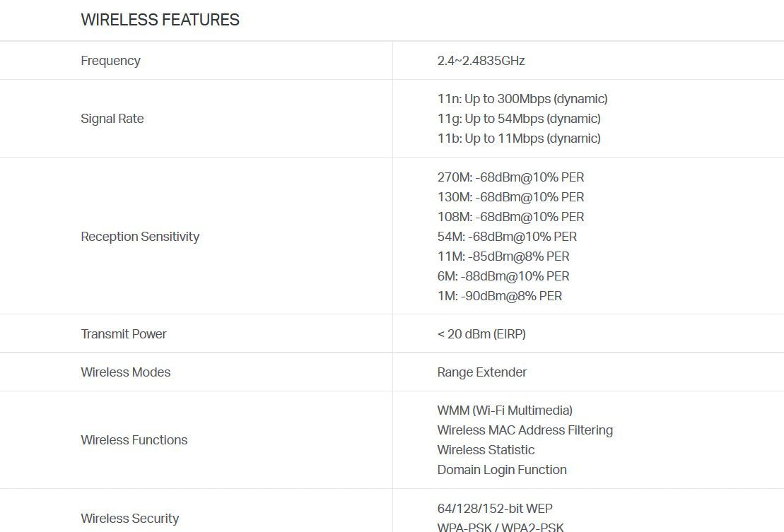784x532 pixels.
Task: Click the Wireless Security label
Action: pos(129,519)
